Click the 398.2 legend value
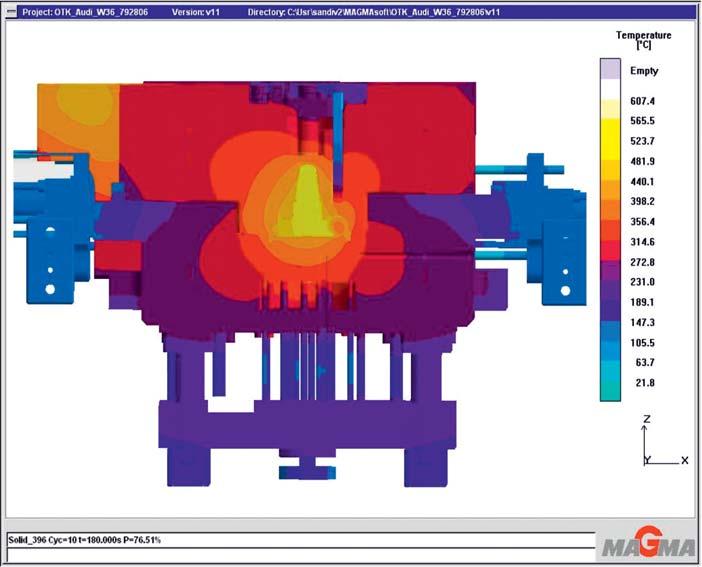Image resolution: width=702 pixels, height=567 pixels. pos(642,202)
